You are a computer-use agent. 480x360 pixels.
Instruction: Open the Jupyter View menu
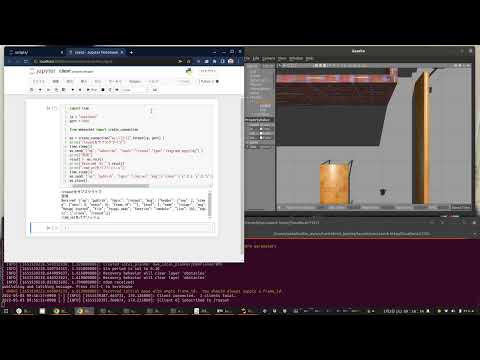coord(70,81)
